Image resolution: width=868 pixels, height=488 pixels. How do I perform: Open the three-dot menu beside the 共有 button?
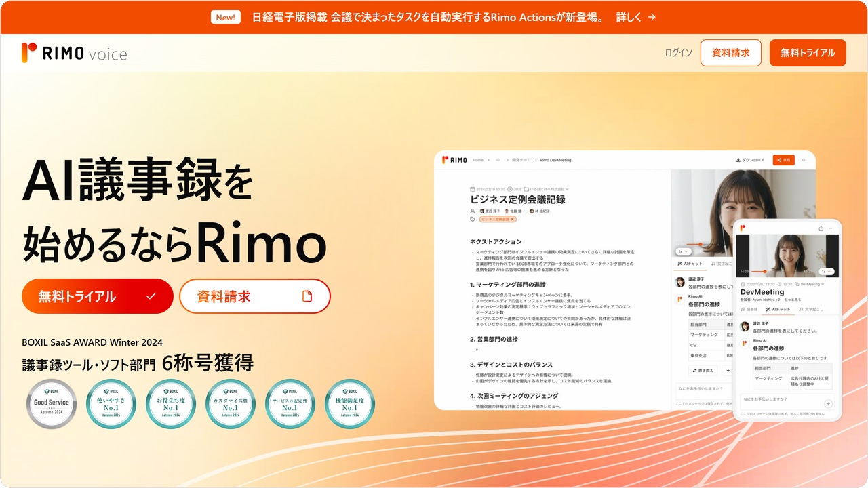tap(805, 160)
